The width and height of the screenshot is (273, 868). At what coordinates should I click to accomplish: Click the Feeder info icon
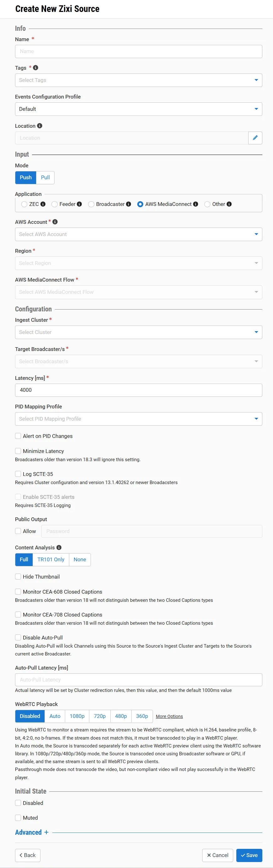[x=79, y=204]
